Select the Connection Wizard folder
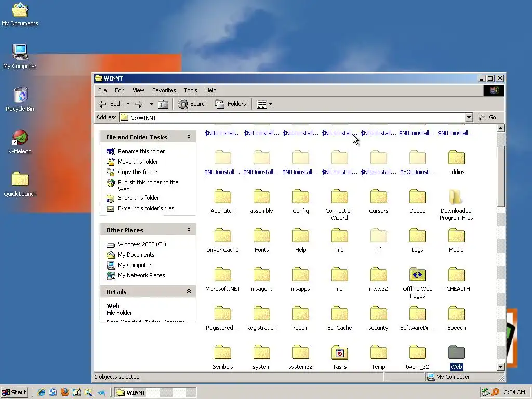 pos(339,204)
